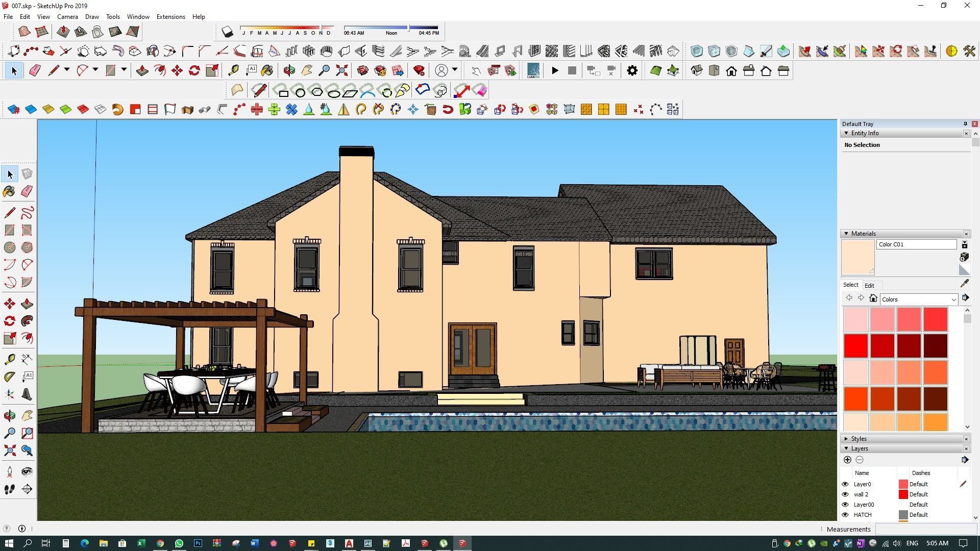This screenshot has height=551, width=980.
Task: Click the Zoom magnifier in top toolbar
Action: (x=324, y=70)
